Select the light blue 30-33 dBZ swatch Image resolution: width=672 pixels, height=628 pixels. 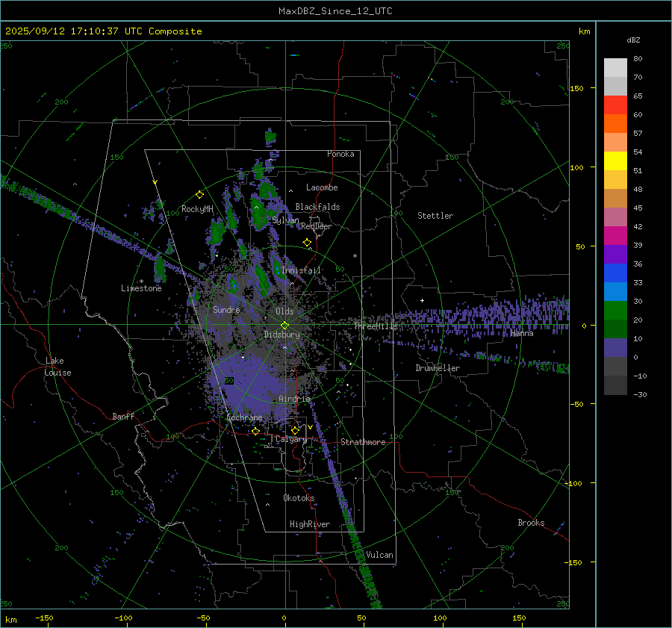615,291
